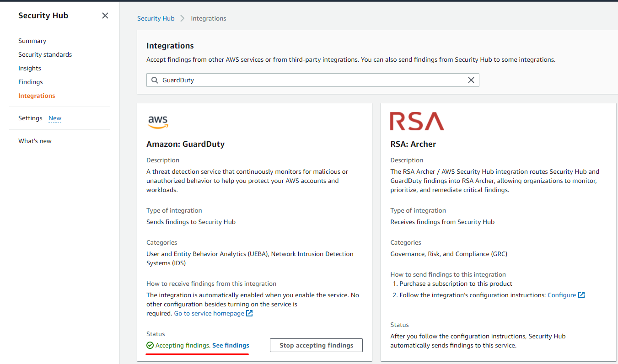Click Security Hub breadcrumb link
Viewport: 618px width, 364px height.
click(156, 18)
